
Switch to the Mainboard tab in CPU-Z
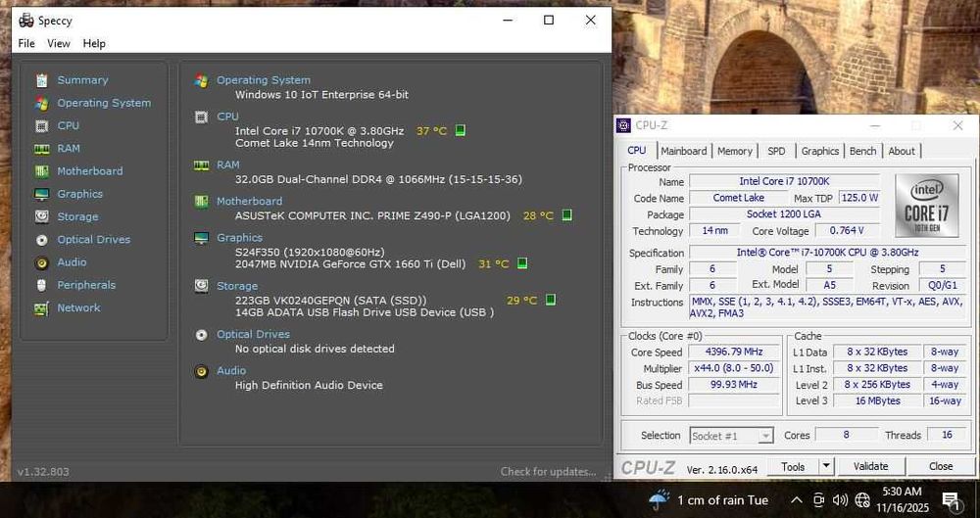(x=684, y=151)
